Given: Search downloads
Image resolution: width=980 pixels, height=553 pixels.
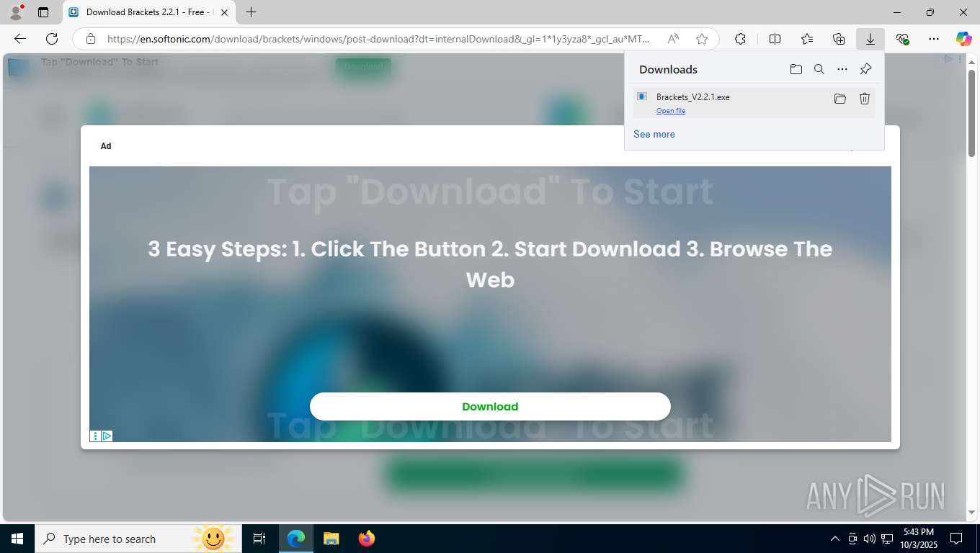Looking at the screenshot, I should 819,69.
